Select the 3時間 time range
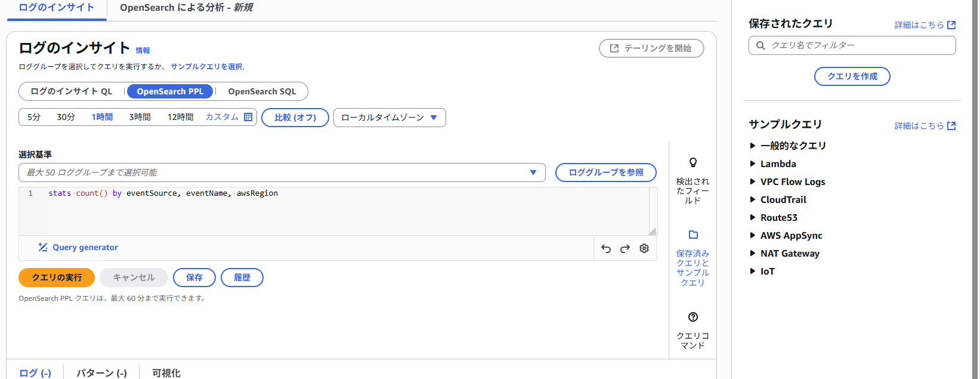The width and height of the screenshot is (980, 379). [x=140, y=117]
